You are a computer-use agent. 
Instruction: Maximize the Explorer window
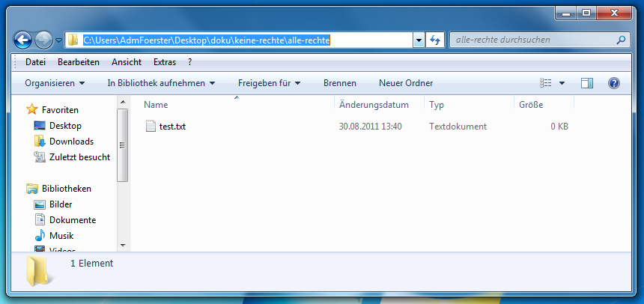pos(586,13)
